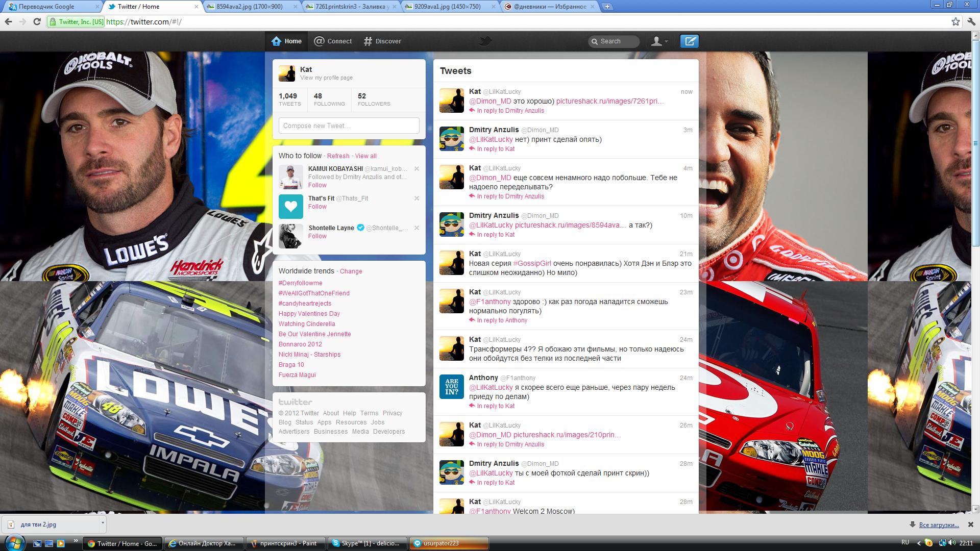The width and height of the screenshot is (980, 551).
Task: Open the 52 Followers count
Action: point(374,99)
